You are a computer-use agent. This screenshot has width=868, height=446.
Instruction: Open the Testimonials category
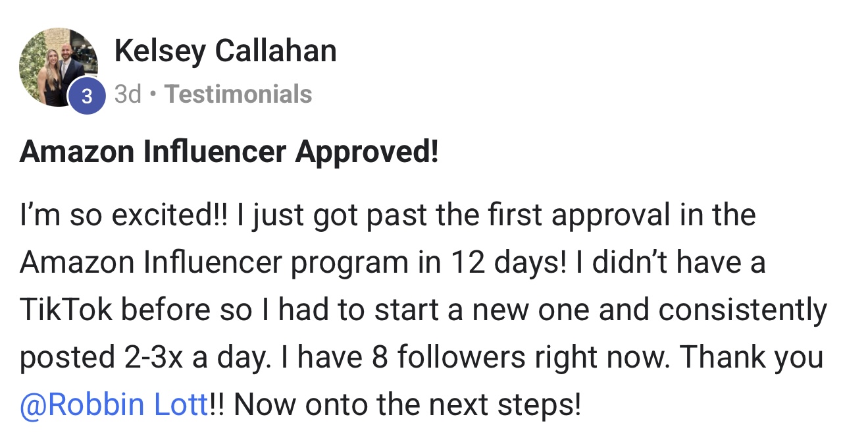pos(238,94)
